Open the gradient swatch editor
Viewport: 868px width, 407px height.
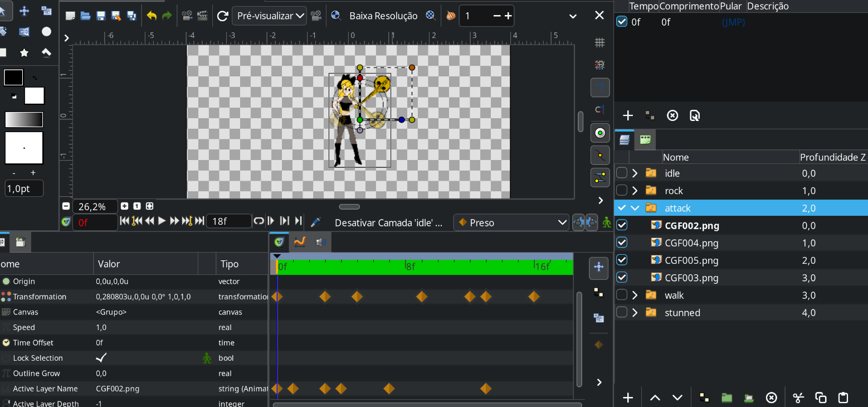coord(24,119)
